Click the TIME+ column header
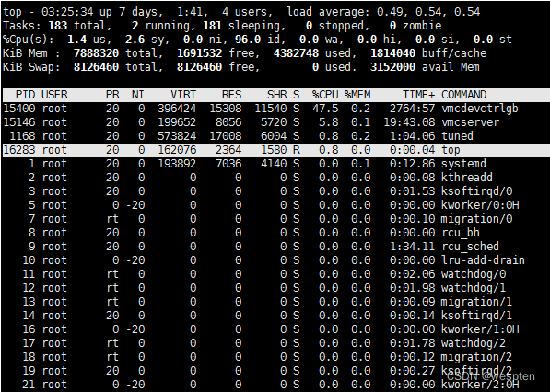Screen dimensions: 550x392 [x=418, y=95]
